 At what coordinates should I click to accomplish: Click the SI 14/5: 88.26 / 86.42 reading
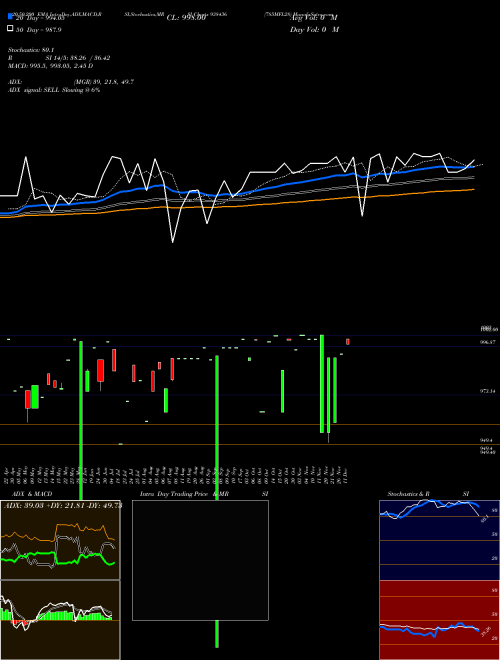78,58
